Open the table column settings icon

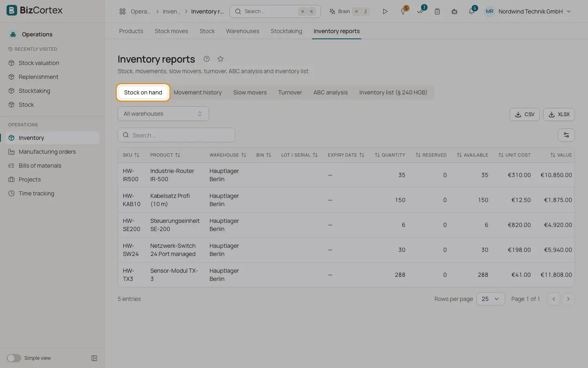pos(566,135)
